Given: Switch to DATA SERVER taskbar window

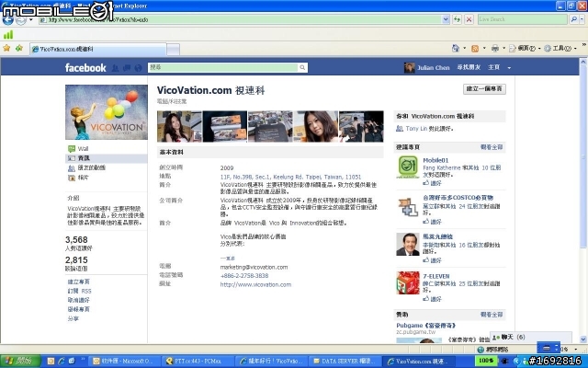Looking at the screenshot, I should click(346, 362).
